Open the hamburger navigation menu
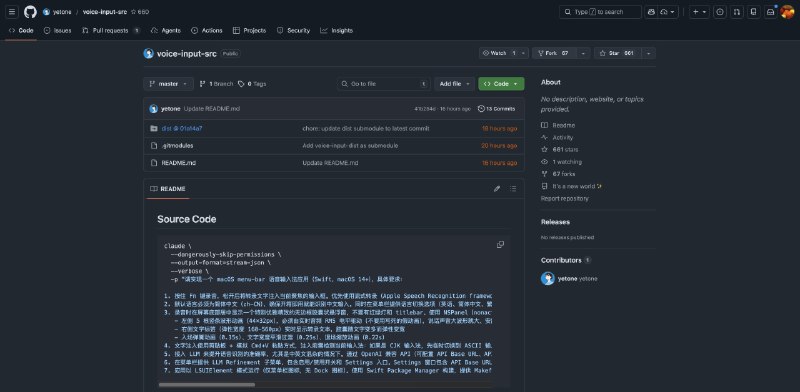This screenshot has width=800, height=392. click(13, 12)
